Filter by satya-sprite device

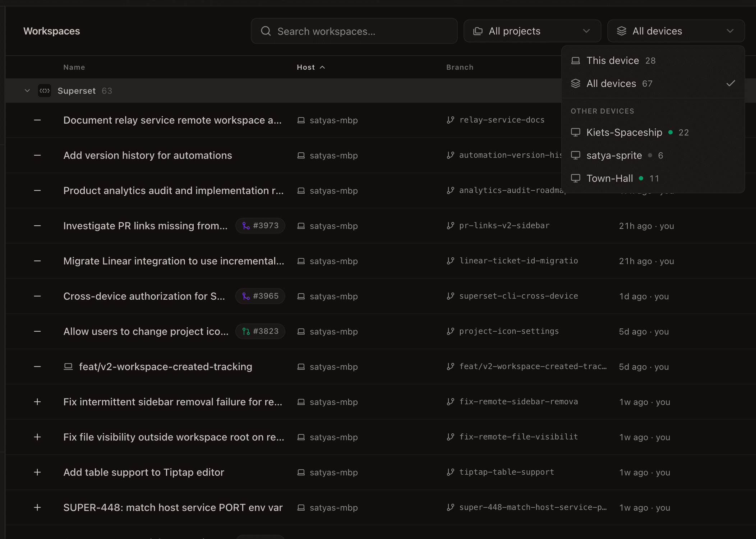click(653, 156)
